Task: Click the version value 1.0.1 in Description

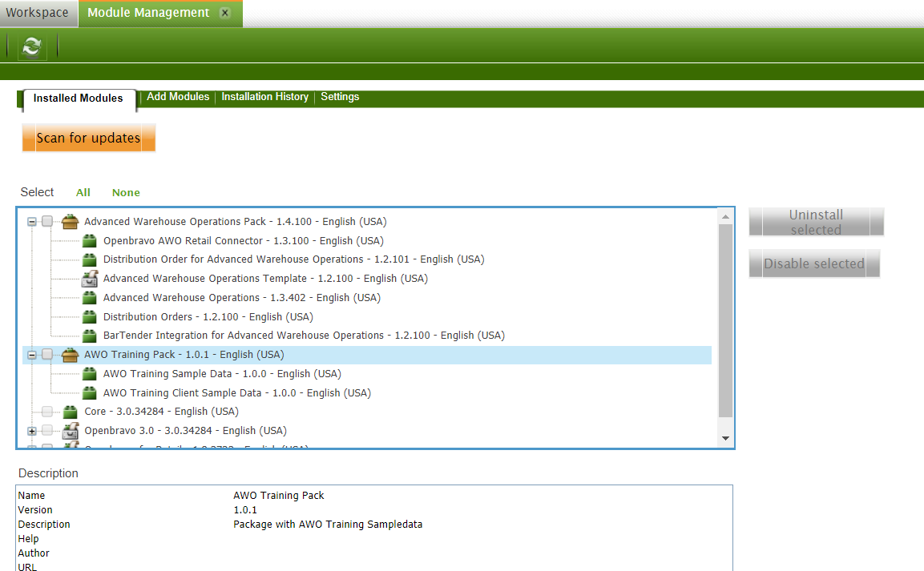Action: click(245, 510)
